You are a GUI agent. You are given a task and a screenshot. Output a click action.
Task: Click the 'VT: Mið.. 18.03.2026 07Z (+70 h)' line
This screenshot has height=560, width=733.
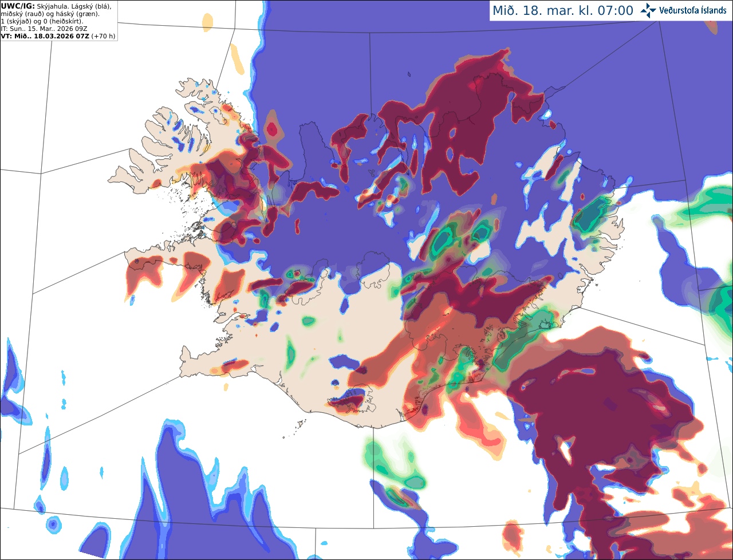pos(58,36)
